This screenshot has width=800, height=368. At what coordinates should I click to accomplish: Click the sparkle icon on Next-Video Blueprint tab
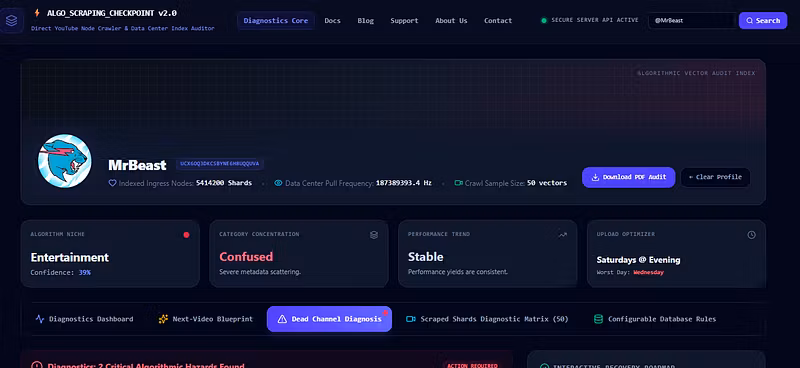[x=163, y=319]
